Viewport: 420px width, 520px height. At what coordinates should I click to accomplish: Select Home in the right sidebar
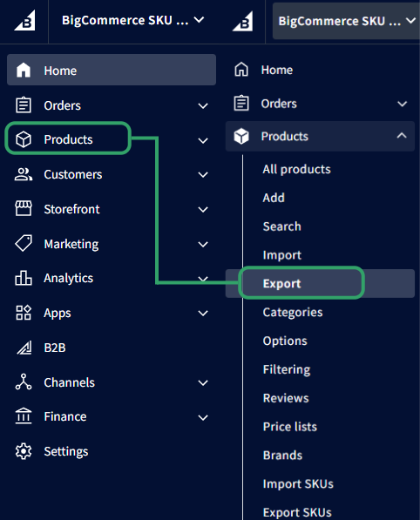pyautogui.click(x=277, y=70)
